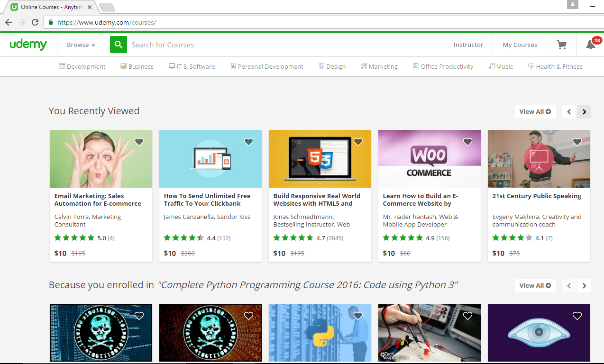This screenshot has width=604, height=364.
Task: Toggle heart on the blue skull course thumbnail
Action: [x=139, y=316]
